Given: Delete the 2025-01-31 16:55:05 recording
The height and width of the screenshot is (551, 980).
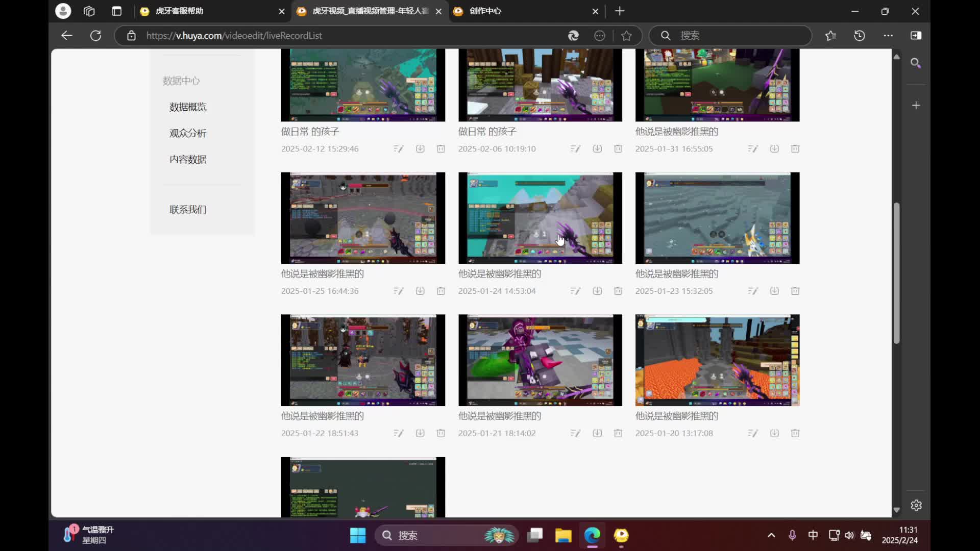Looking at the screenshot, I should coord(795,149).
